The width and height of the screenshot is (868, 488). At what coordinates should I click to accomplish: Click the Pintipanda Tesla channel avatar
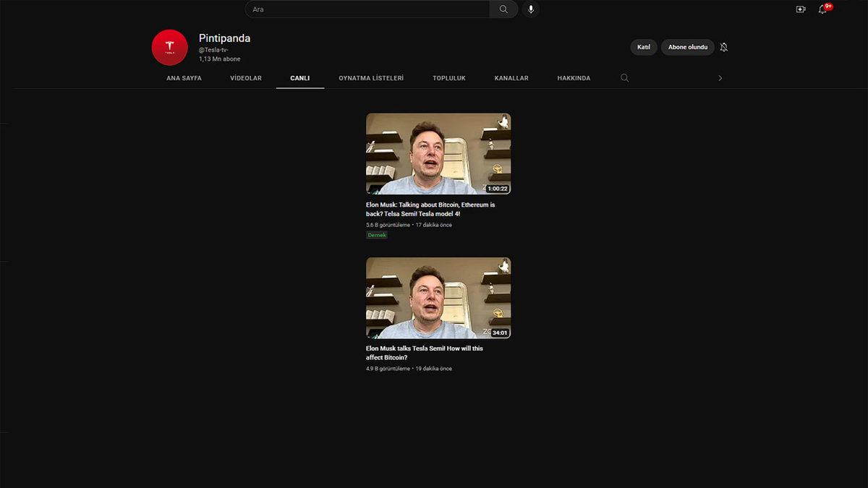(x=169, y=47)
